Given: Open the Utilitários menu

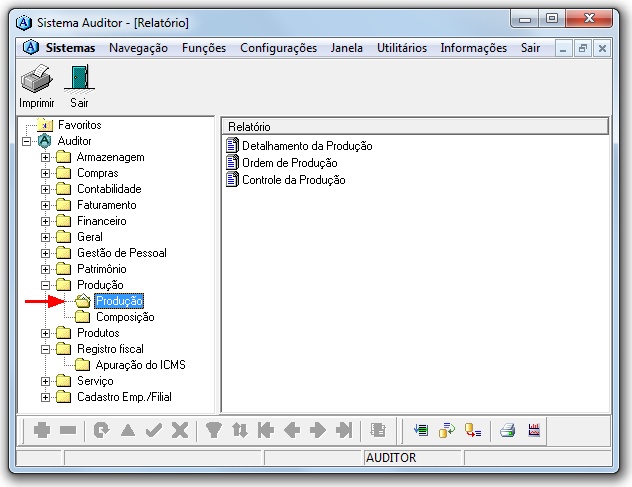Looking at the screenshot, I should click(x=401, y=48).
